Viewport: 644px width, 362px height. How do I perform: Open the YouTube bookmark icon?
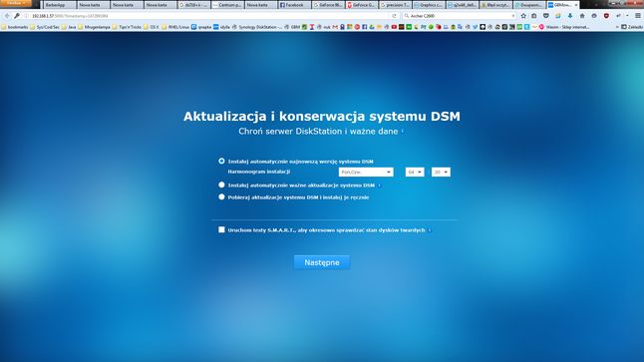click(394, 27)
